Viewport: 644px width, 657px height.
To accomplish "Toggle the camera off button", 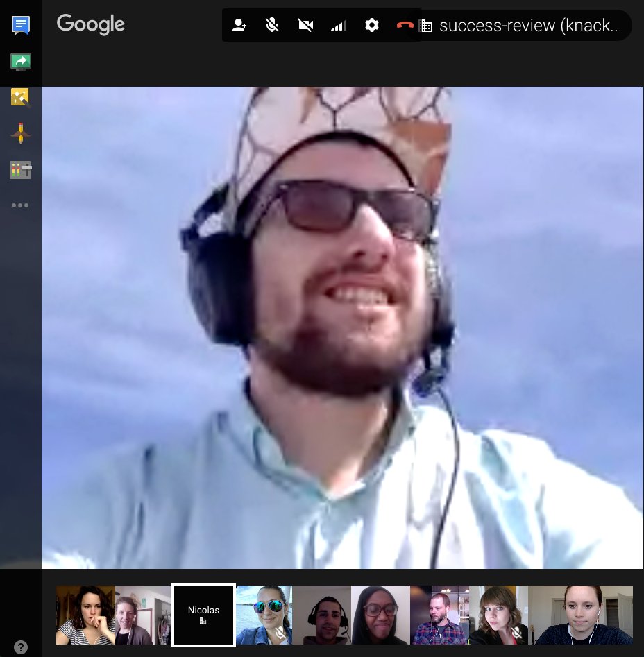I will (305, 25).
